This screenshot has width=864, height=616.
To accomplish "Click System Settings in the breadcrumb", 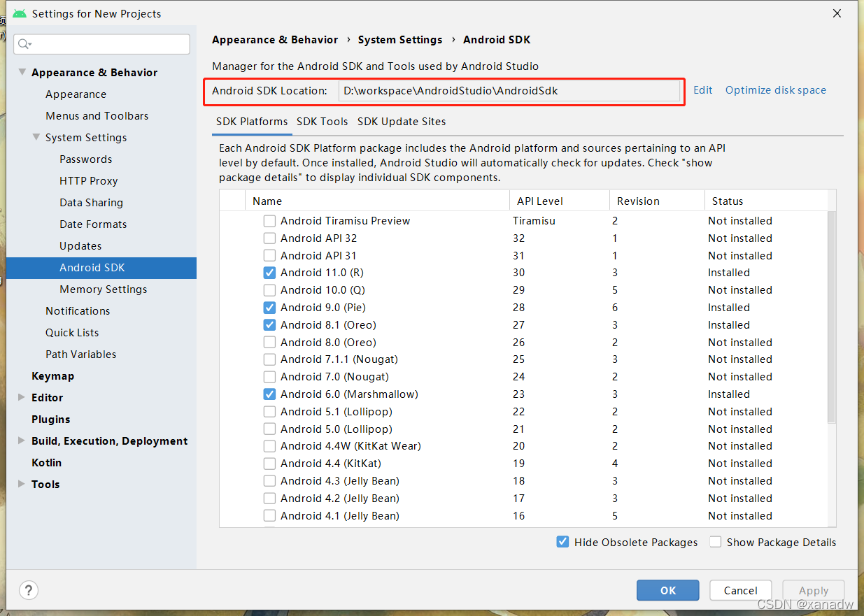I will (x=400, y=40).
